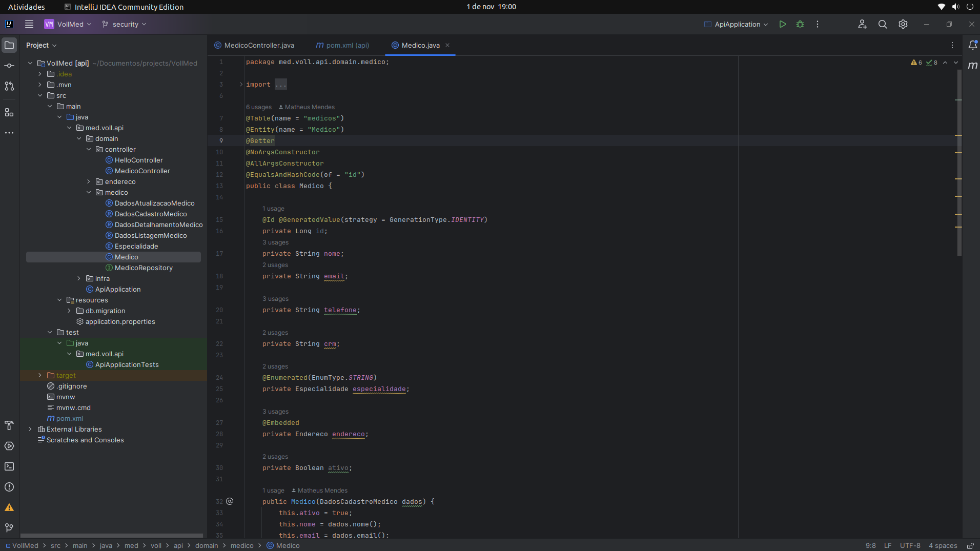Click the gutter icon at line 32
980x551 pixels.
tap(230, 501)
